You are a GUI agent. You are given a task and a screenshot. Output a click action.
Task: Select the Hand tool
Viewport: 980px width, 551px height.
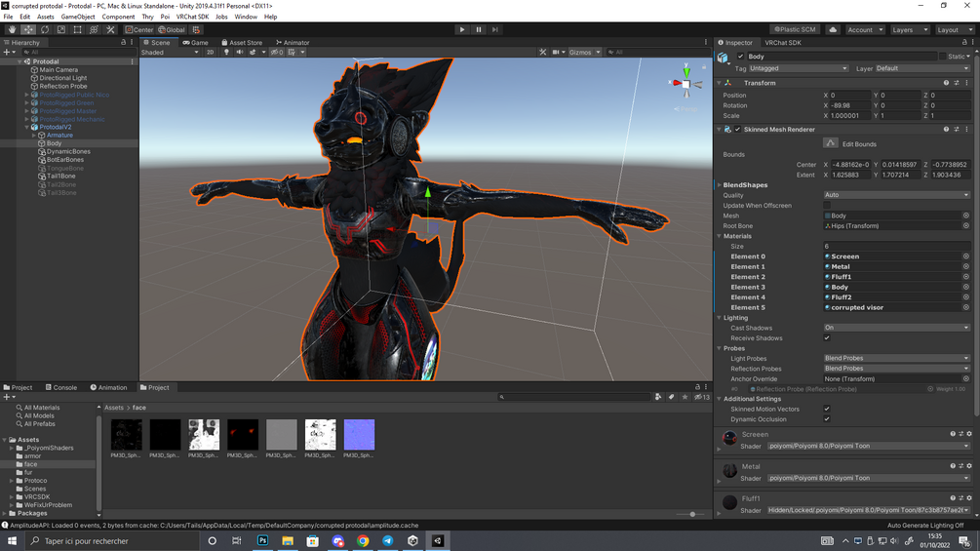[x=12, y=29]
